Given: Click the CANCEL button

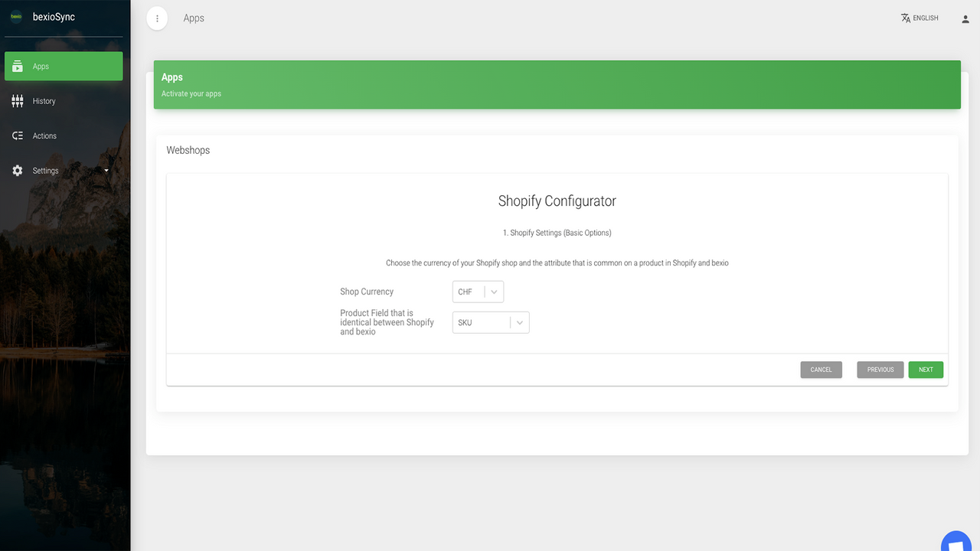Looking at the screenshot, I should (821, 369).
